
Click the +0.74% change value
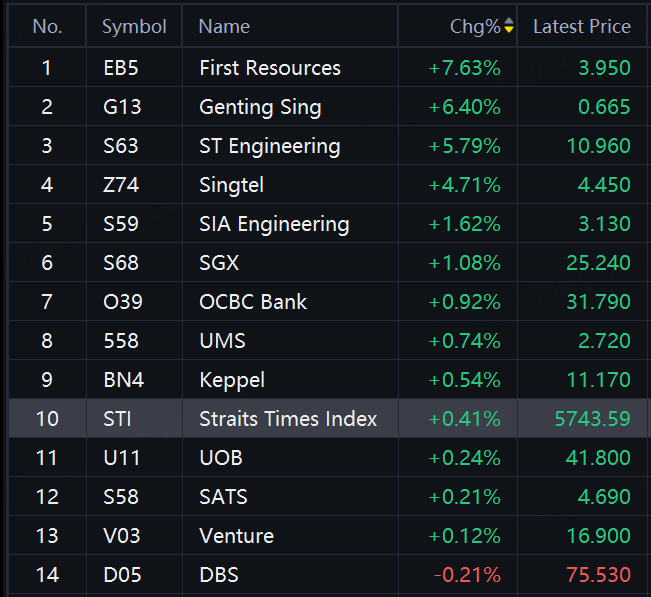tap(465, 341)
